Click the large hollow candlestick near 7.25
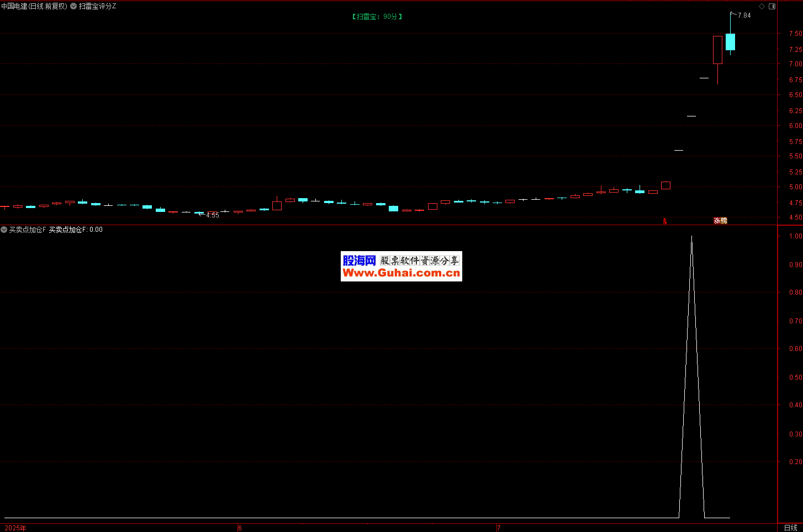Viewport: 803px width, 532px height. [717, 50]
